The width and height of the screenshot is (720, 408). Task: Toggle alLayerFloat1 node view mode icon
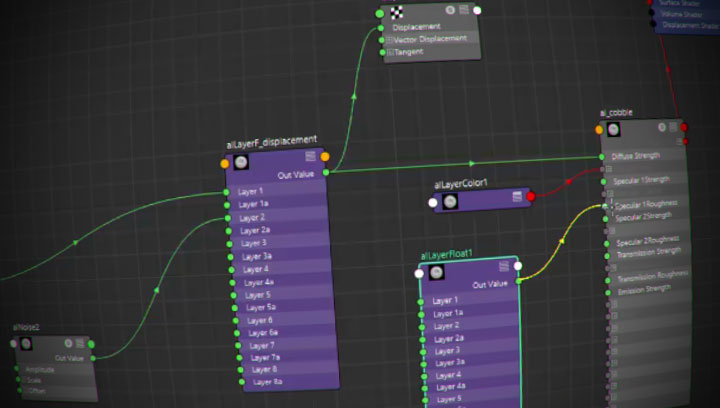pyautogui.click(x=503, y=268)
